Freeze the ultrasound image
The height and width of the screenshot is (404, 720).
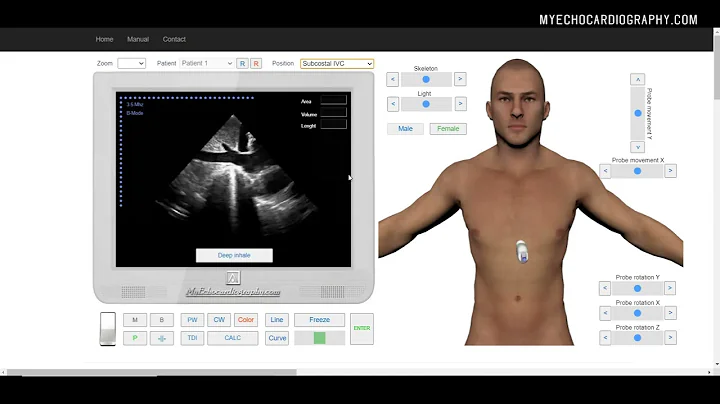320,320
